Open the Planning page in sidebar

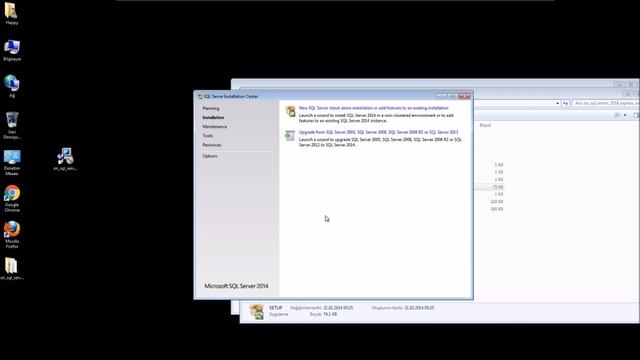(211, 108)
